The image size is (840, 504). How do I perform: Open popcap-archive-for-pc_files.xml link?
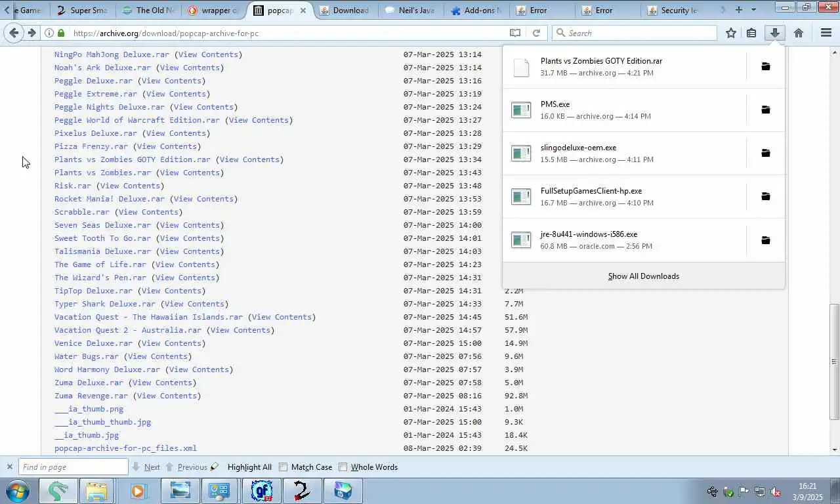tap(125, 448)
